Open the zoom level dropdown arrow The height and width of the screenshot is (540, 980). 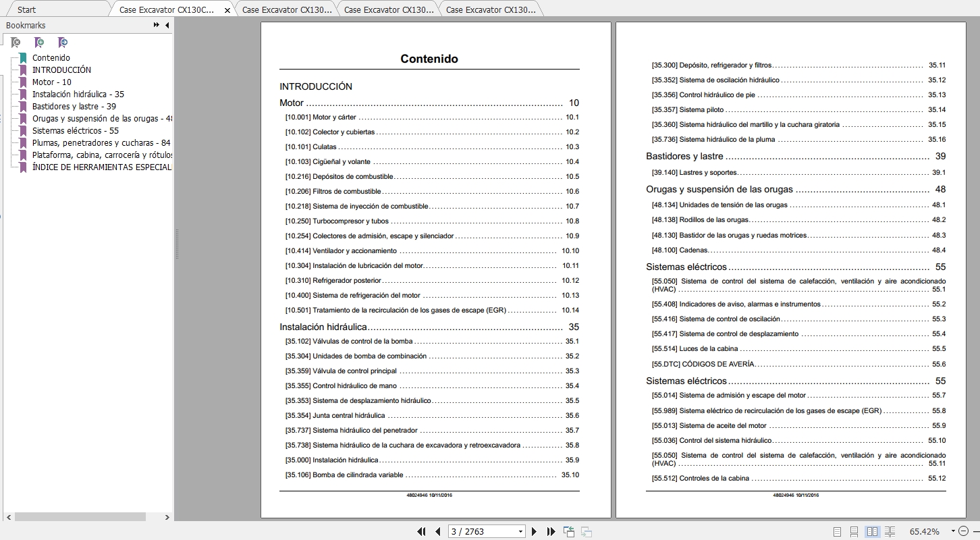click(x=953, y=531)
